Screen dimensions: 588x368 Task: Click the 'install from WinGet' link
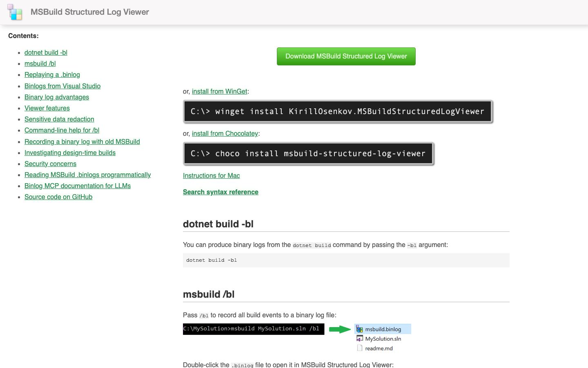220,92
